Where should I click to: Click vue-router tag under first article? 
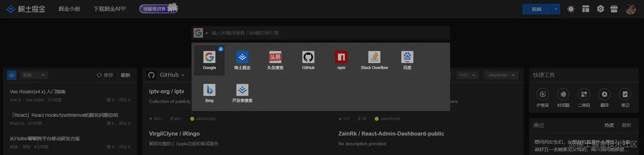pos(34,100)
